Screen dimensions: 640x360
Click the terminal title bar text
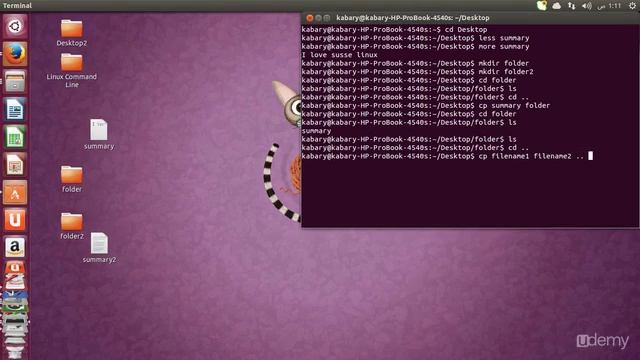[x=413, y=18]
